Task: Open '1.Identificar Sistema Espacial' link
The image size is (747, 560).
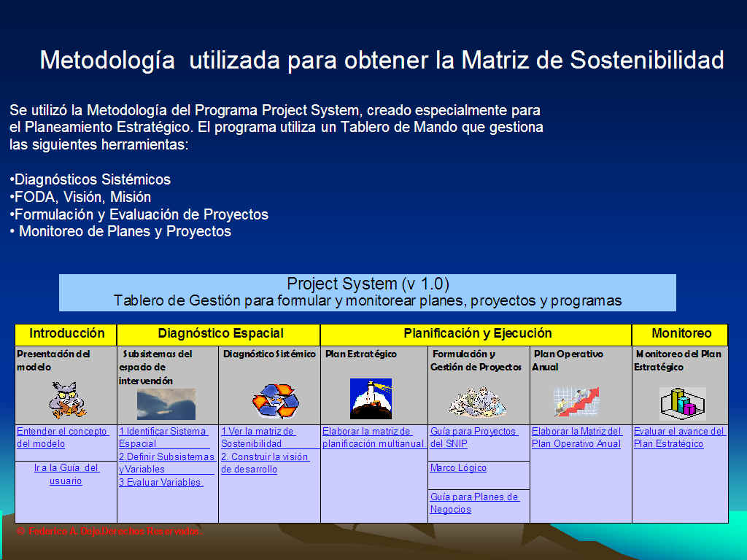Action: tap(163, 437)
